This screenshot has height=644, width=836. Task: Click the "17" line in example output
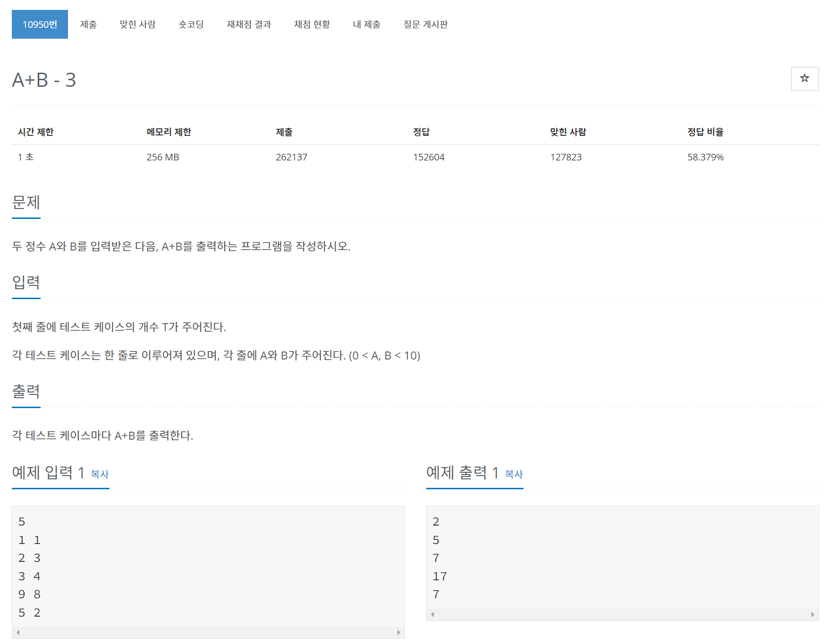440,577
